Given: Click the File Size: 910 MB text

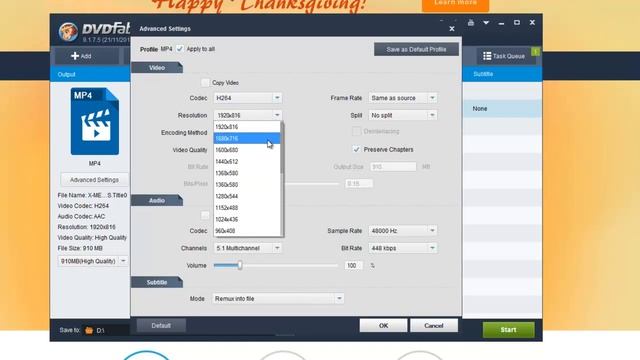Looking at the screenshot, I should (x=80, y=248).
